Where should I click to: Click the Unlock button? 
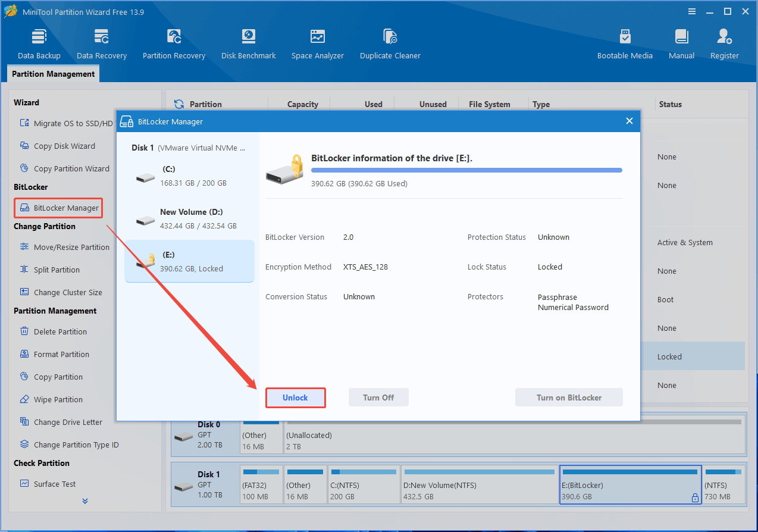tap(295, 398)
